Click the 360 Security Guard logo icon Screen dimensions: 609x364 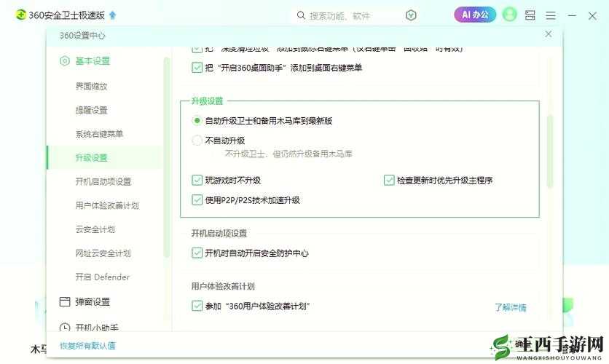pos(20,15)
